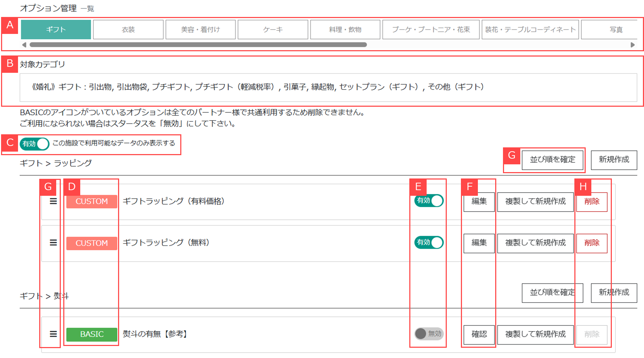644x358 pixels.
Task: Click the green BASIC badge
Action: (92, 334)
